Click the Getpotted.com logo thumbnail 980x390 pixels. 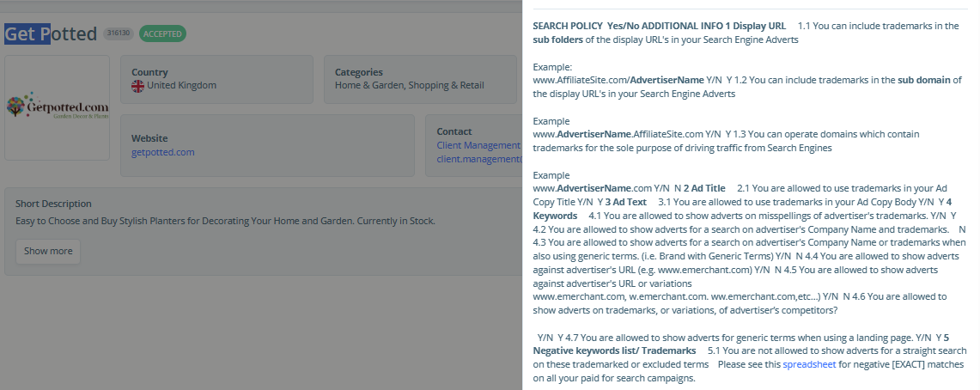click(x=57, y=107)
